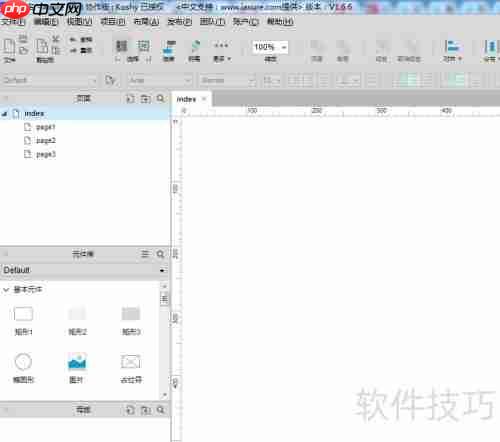Select the contained selection mode icon
500x442 pixels.
[x=143, y=46]
